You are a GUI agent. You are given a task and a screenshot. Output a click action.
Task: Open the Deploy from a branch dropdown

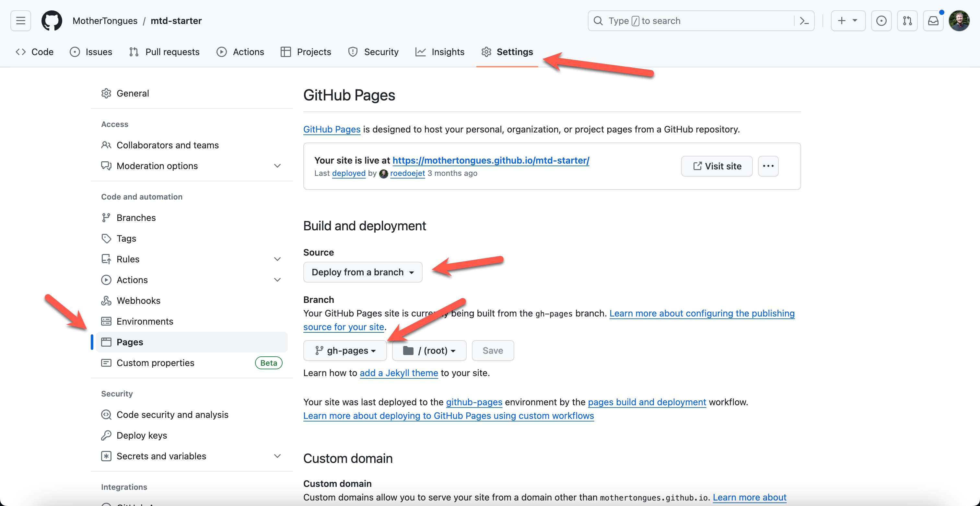click(363, 272)
